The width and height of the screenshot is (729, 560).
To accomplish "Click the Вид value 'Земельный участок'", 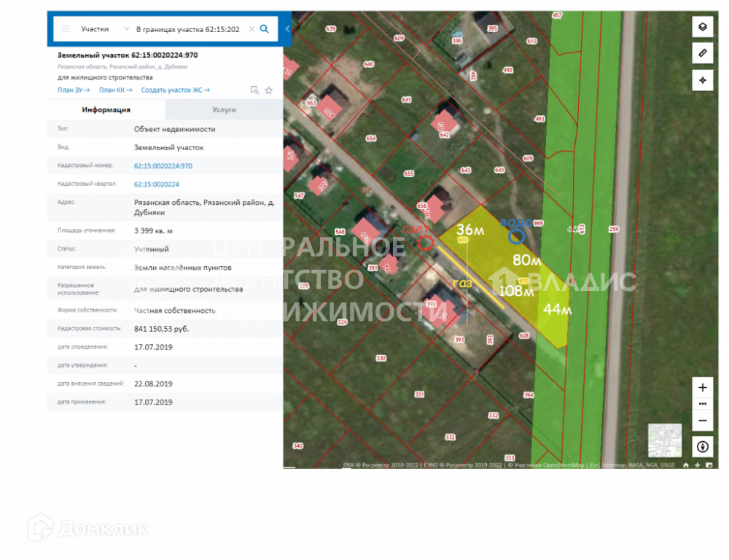I will 169,147.
